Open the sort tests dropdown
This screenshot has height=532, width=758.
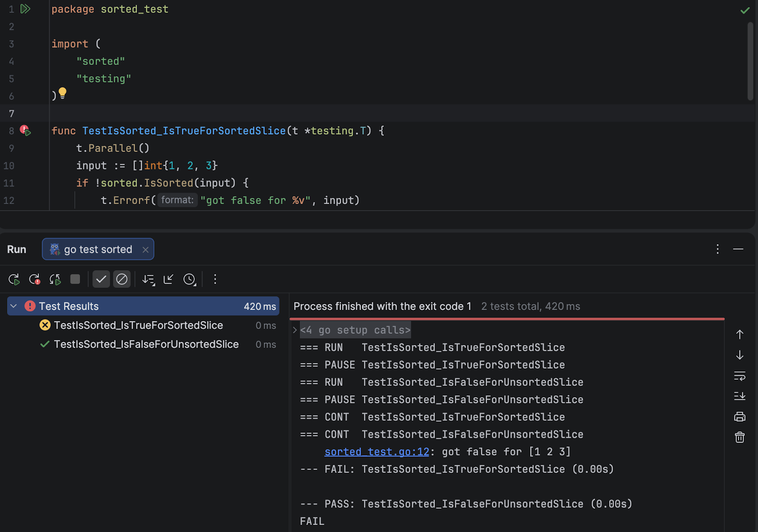148,280
